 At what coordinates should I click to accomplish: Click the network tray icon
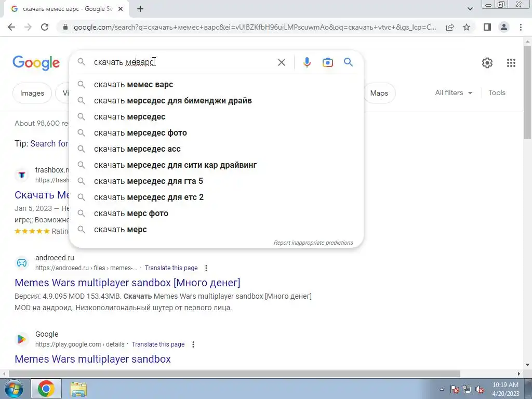click(467, 390)
